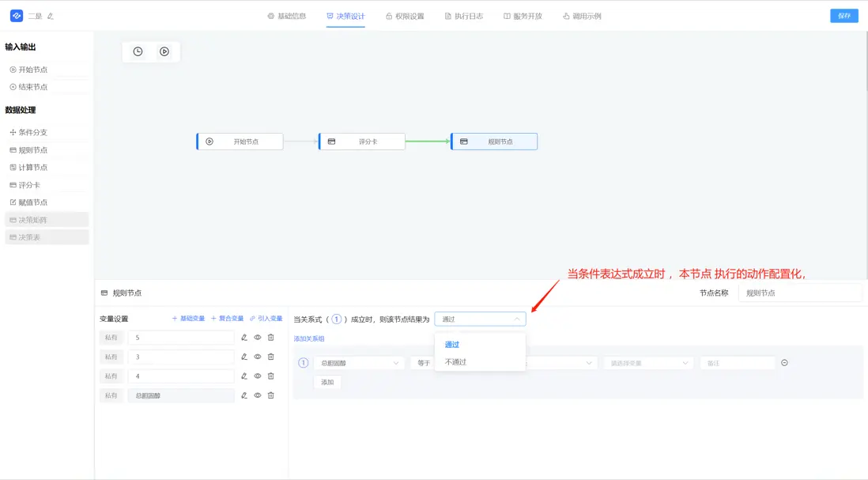Add a 复合变量
868x480 pixels.
227,319
